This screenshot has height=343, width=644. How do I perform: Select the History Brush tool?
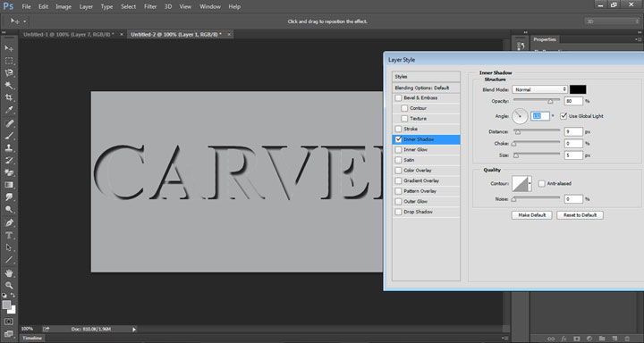[9, 160]
